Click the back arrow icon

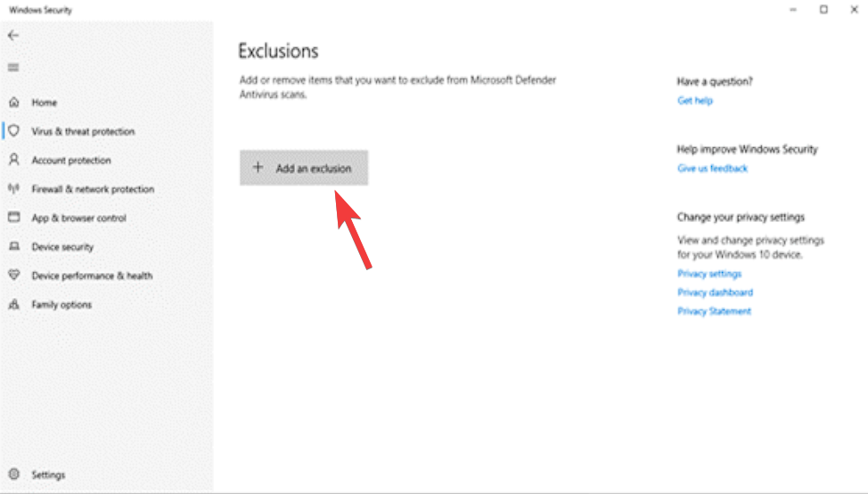click(x=12, y=35)
